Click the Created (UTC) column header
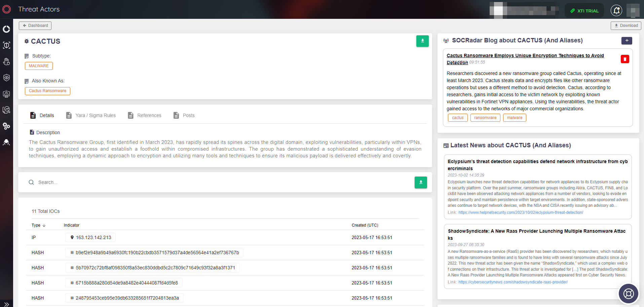The image size is (644, 307). pos(365,225)
